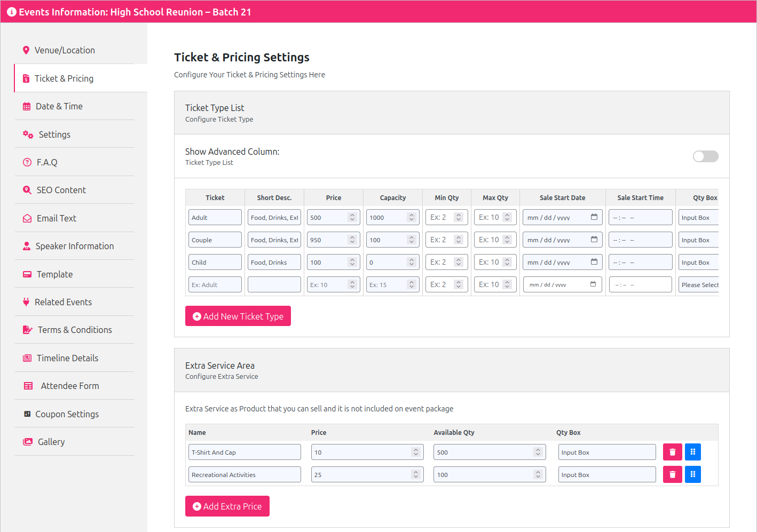Open the Qty Box dropdown for Adult ticket

(x=698, y=218)
